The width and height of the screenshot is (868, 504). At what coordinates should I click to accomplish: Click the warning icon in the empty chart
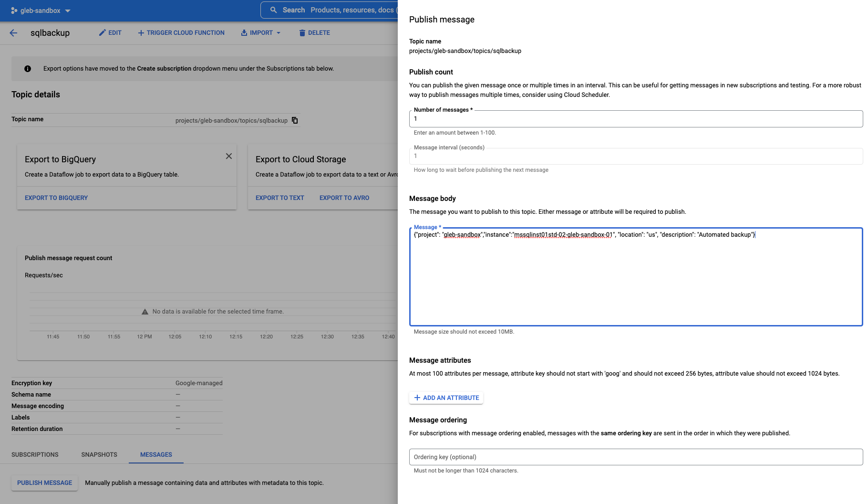[145, 311]
